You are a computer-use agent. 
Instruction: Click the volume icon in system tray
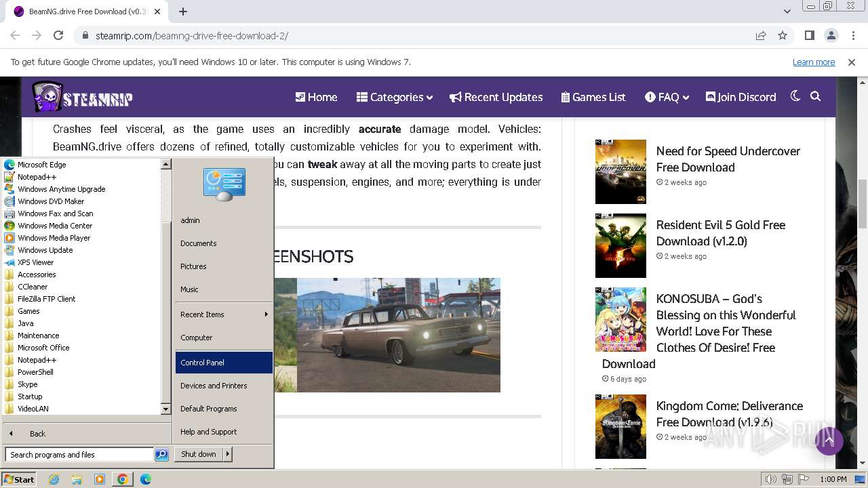coord(771,479)
